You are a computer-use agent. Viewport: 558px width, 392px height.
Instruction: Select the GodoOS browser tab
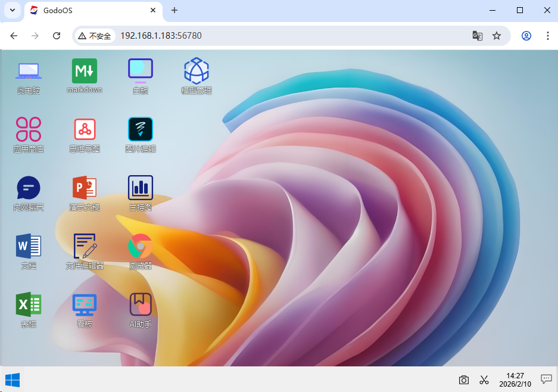click(89, 10)
